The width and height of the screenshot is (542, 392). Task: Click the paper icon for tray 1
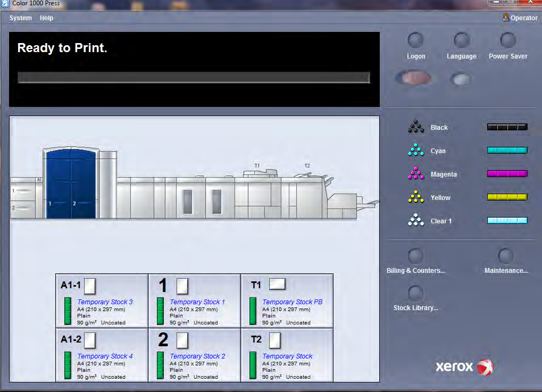pos(182,286)
